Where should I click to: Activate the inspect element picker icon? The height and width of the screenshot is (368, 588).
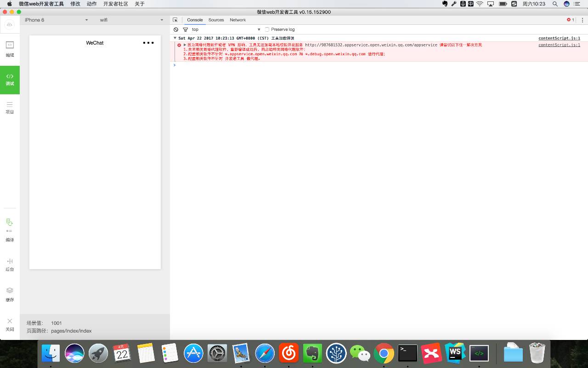pos(175,20)
